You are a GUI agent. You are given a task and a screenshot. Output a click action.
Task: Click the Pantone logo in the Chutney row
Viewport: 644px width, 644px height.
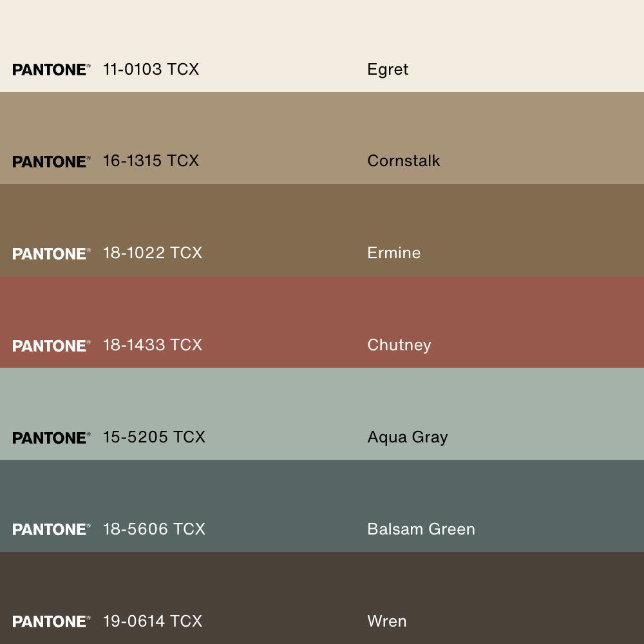(51, 346)
